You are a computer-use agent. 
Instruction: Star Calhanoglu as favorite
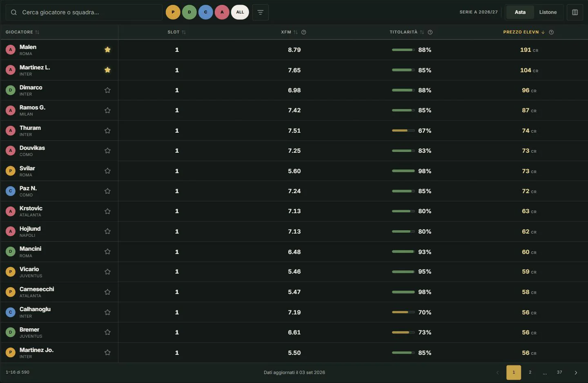point(107,312)
